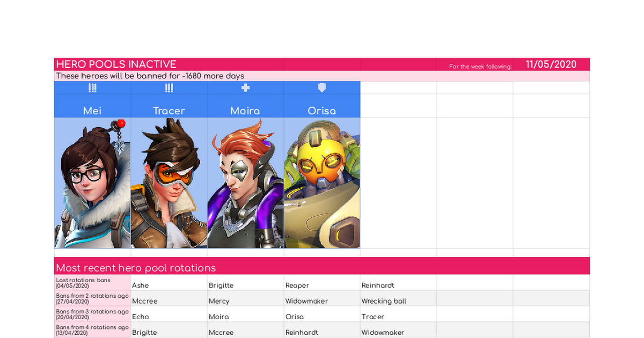Click the Wrecking ball cell
The height and width of the screenshot is (338, 644).
pos(398,298)
